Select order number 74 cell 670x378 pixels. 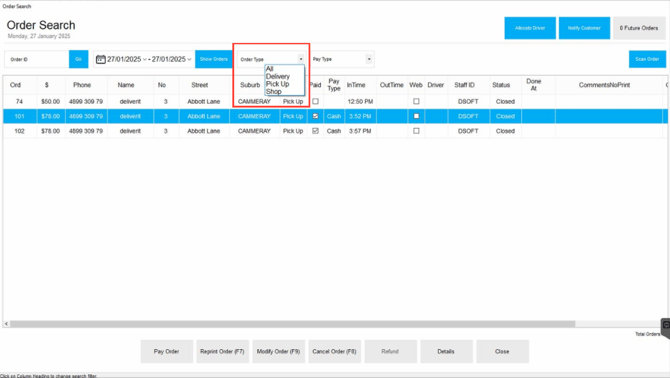[x=19, y=102]
